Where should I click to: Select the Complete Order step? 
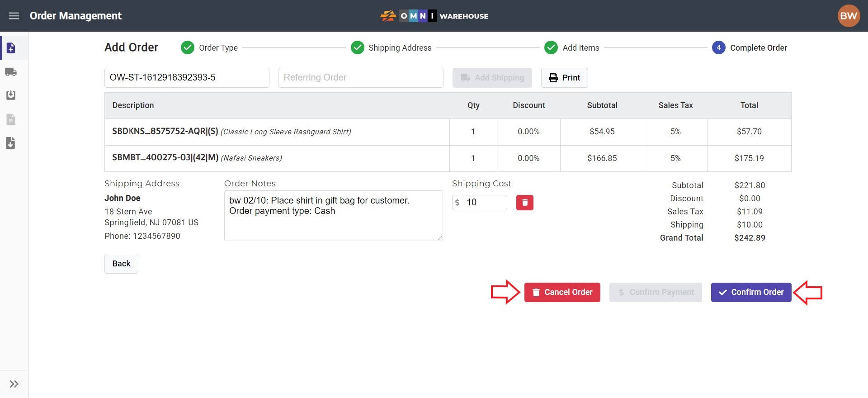coord(750,47)
